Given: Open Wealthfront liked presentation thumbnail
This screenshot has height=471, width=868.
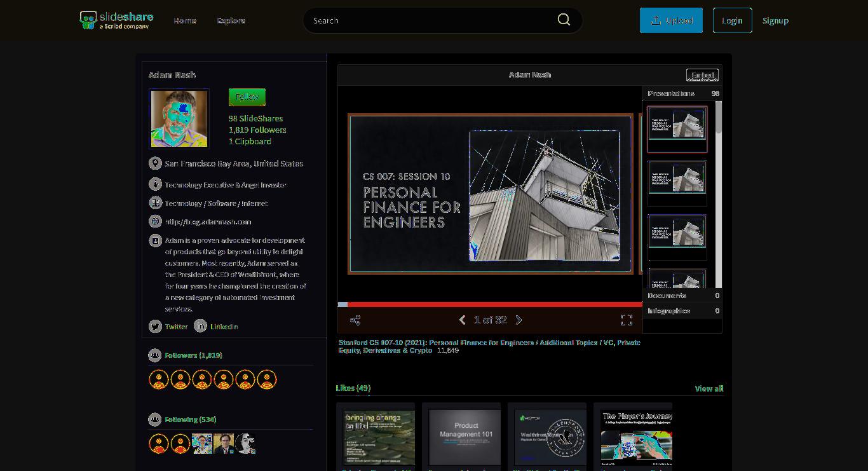Looking at the screenshot, I should [550, 437].
